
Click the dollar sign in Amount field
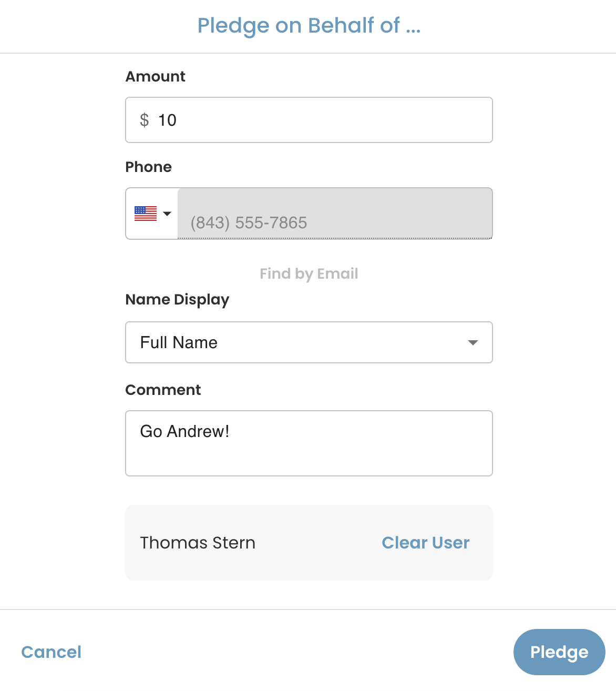[x=144, y=120]
